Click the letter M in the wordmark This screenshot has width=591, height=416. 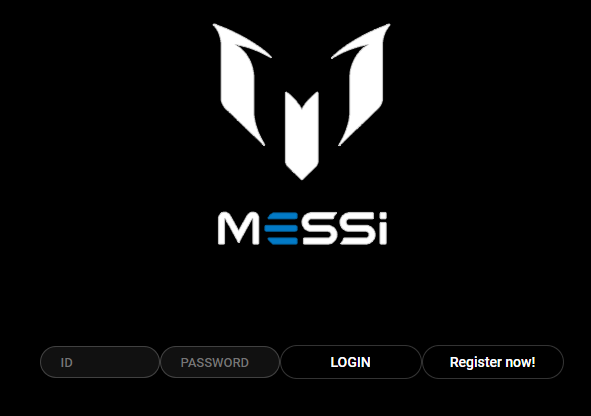[238, 228]
